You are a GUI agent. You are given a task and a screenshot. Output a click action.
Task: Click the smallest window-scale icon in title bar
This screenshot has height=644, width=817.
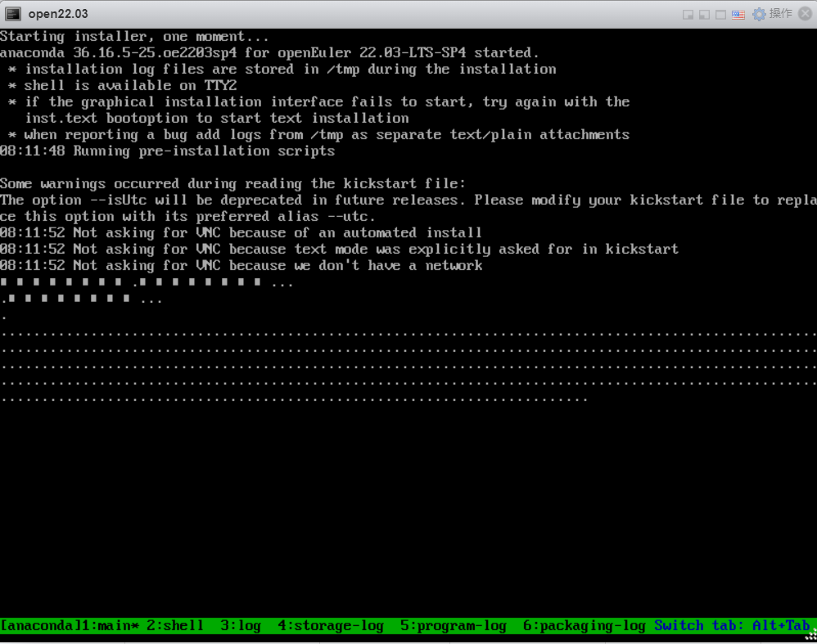[688, 15]
